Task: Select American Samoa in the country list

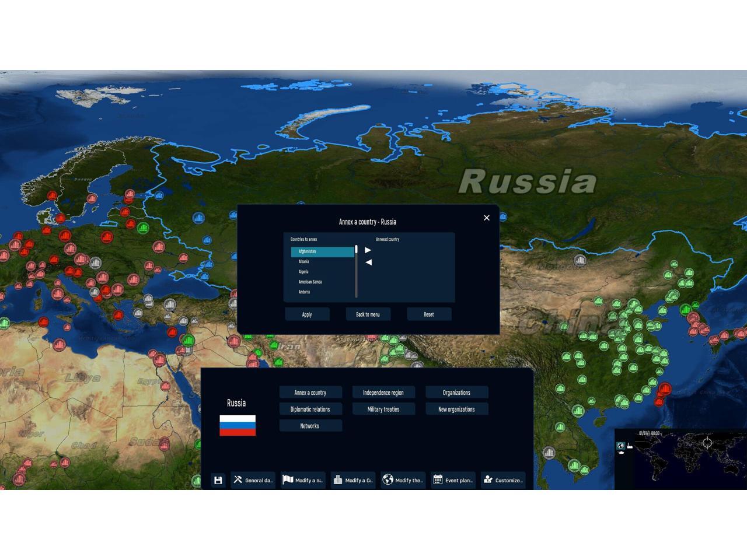Action: coord(310,282)
